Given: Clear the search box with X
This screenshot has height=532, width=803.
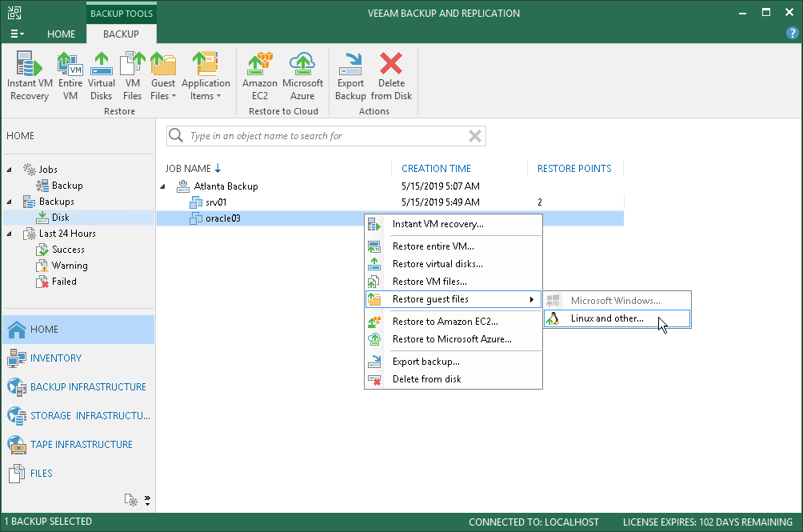Looking at the screenshot, I should pos(475,136).
